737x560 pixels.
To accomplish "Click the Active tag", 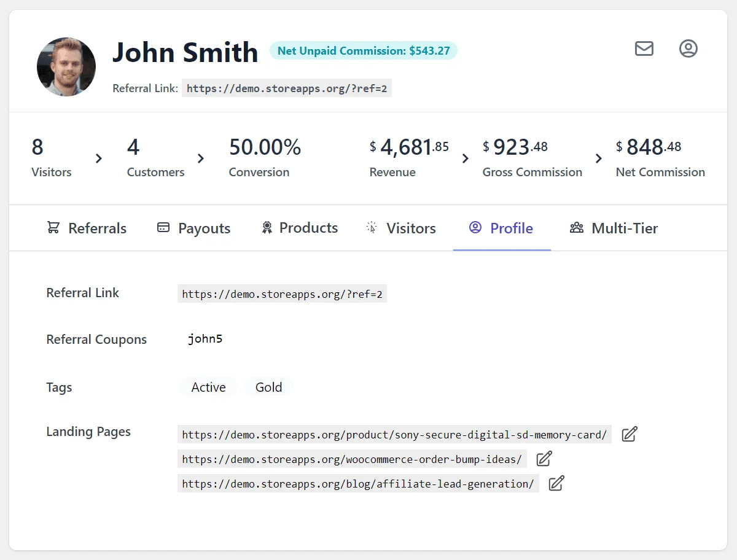I will [208, 387].
